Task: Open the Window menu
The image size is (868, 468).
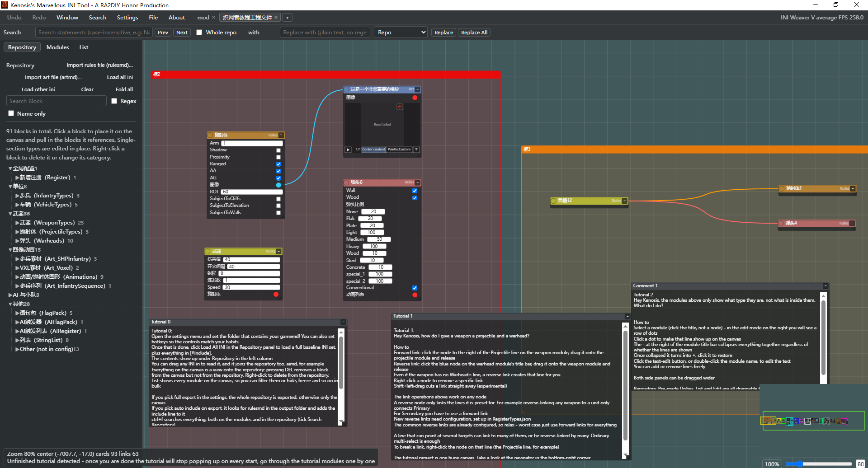Action: (67, 18)
